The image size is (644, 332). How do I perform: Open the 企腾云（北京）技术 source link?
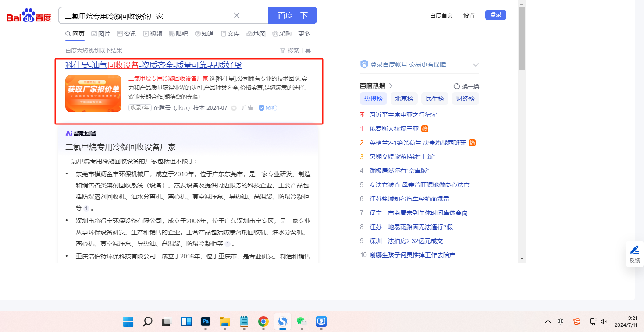[179, 108]
